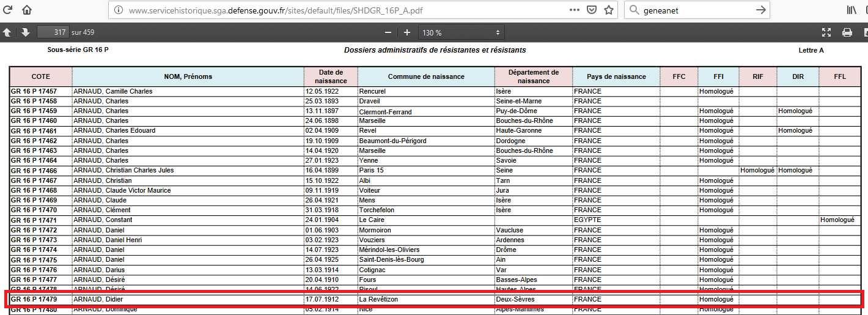Viewport: 868px width, 315px height.
Task: Click into the geneanet search field
Action: point(697,10)
